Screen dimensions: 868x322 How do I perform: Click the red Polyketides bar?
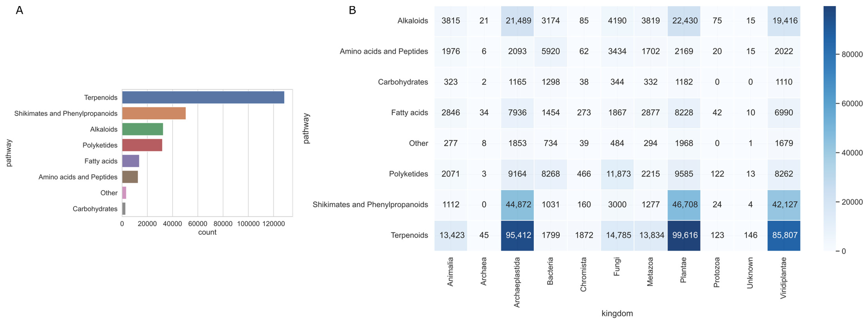[x=142, y=145]
